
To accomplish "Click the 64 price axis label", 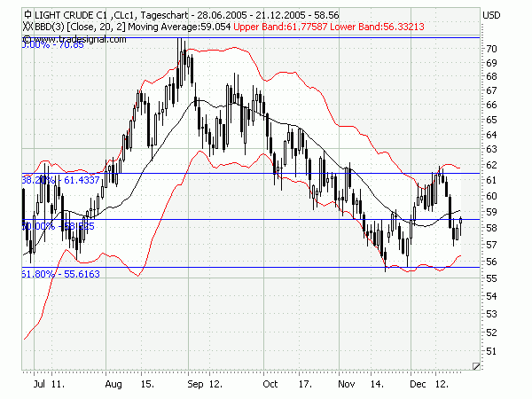I will (491, 135).
